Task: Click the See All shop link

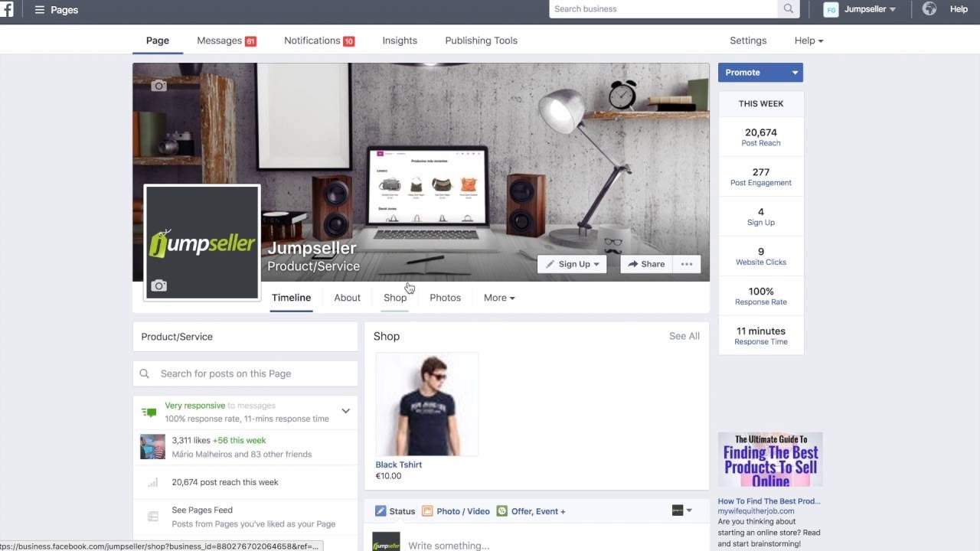Action: 684,336
